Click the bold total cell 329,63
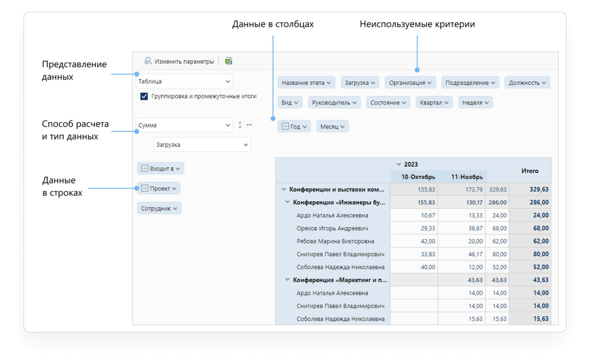This screenshot has width=590, height=364. pyautogui.click(x=530, y=189)
